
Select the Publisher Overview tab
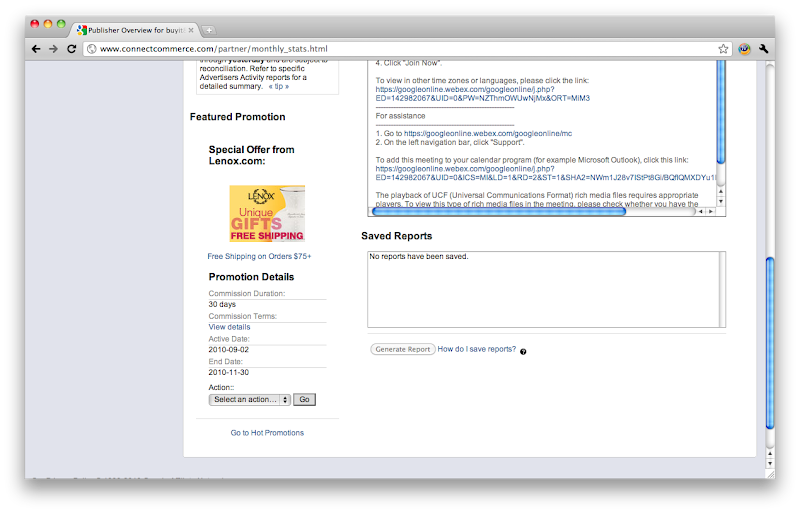click(135, 30)
